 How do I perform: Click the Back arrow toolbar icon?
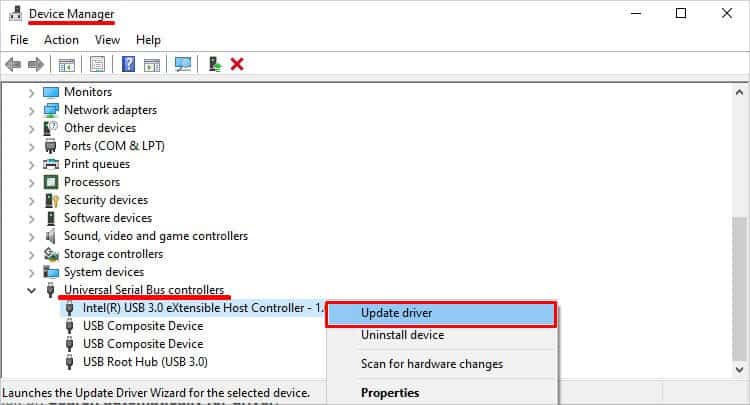click(x=13, y=64)
